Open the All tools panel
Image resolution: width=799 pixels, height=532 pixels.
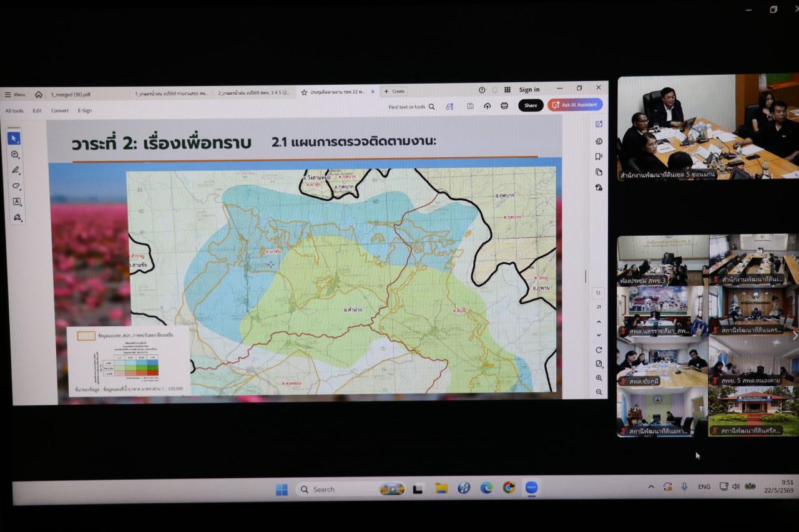14,110
